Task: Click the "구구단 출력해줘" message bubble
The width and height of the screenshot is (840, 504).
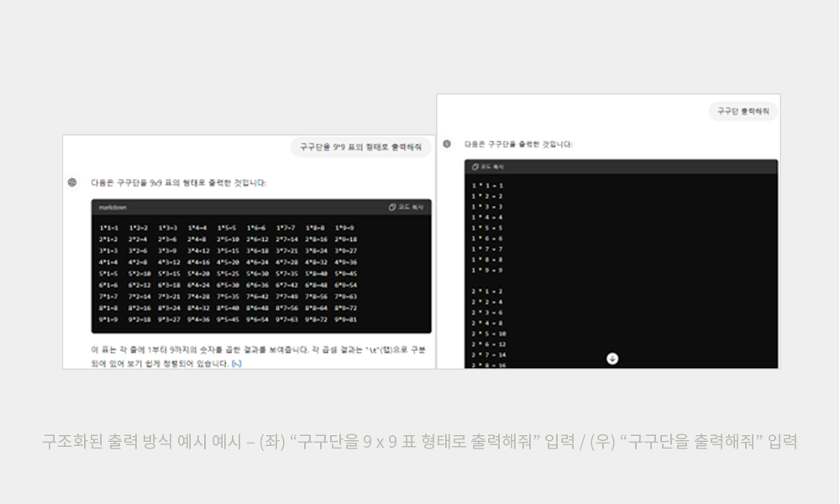Action: click(743, 111)
